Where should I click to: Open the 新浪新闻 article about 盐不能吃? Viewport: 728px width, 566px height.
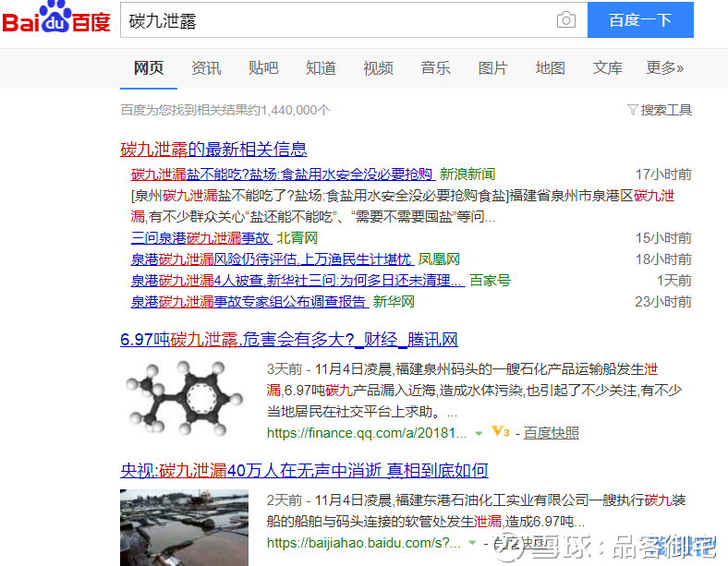[x=283, y=175]
